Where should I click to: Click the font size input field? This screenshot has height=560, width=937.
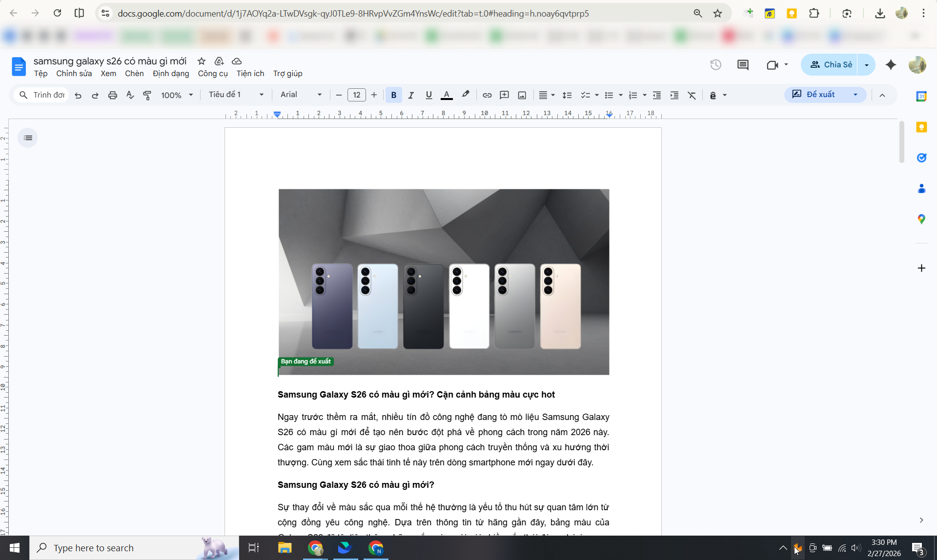[357, 95]
